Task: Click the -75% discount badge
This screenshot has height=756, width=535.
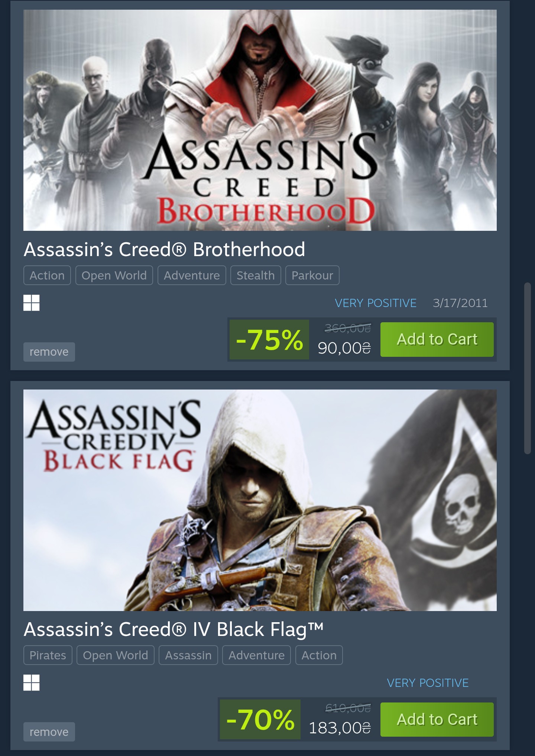Action: [269, 339]
